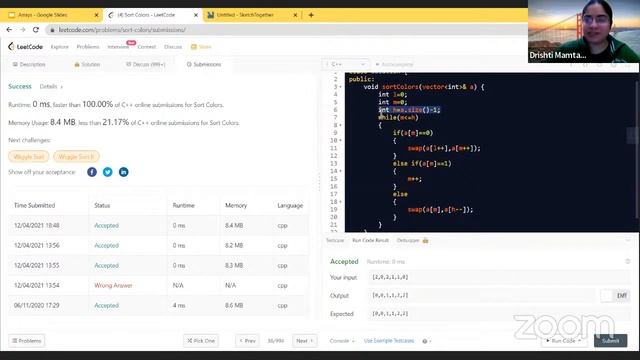The height and width of the screenshot is (360, 640).
Task: Open the Store link in navigation
Action: pos(201,47)
